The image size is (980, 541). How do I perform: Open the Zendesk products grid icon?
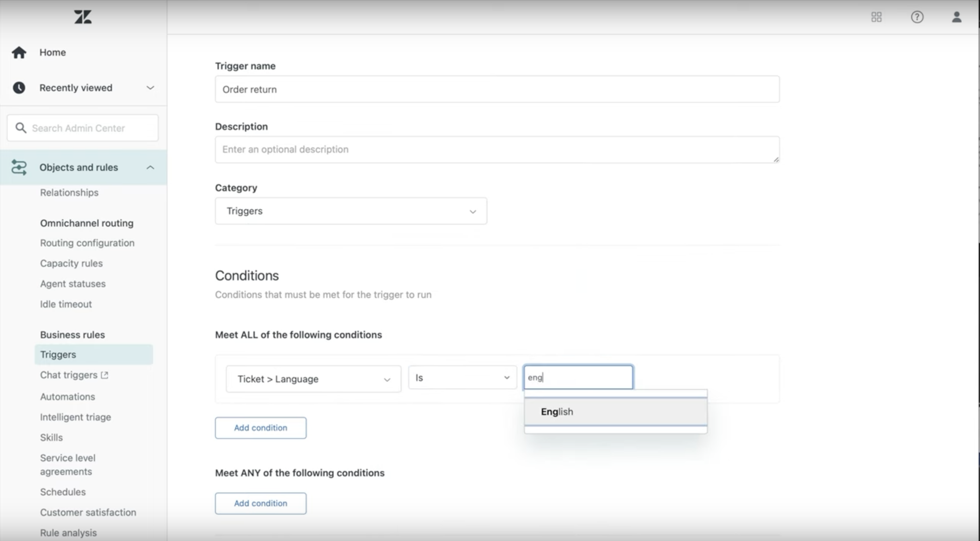point(876,17)
